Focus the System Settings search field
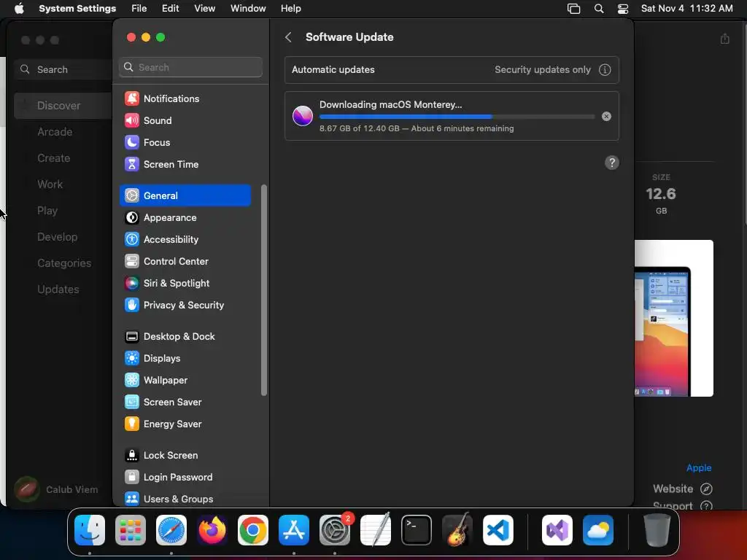The image size is (747, 560). click(x=190, y=67)
